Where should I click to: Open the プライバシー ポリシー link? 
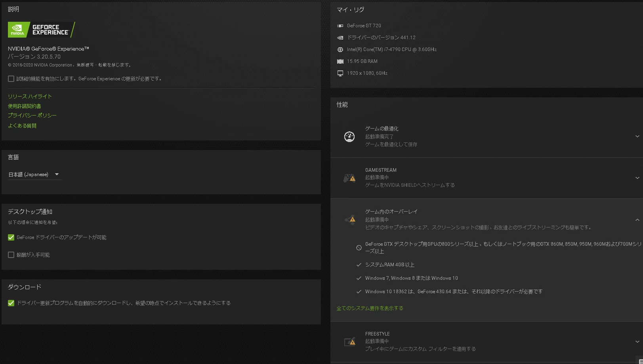(32, 115)
